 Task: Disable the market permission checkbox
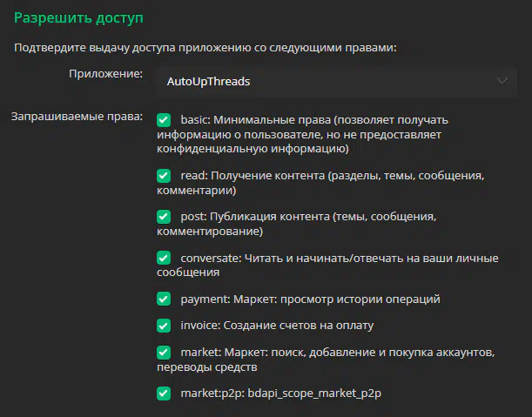click(164, 353)
